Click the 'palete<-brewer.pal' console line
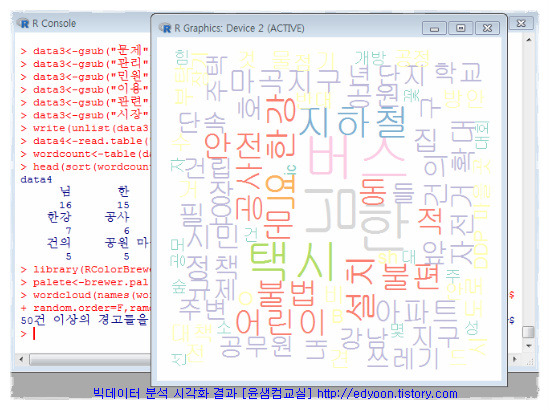550x410 pixels. point(85,282)
